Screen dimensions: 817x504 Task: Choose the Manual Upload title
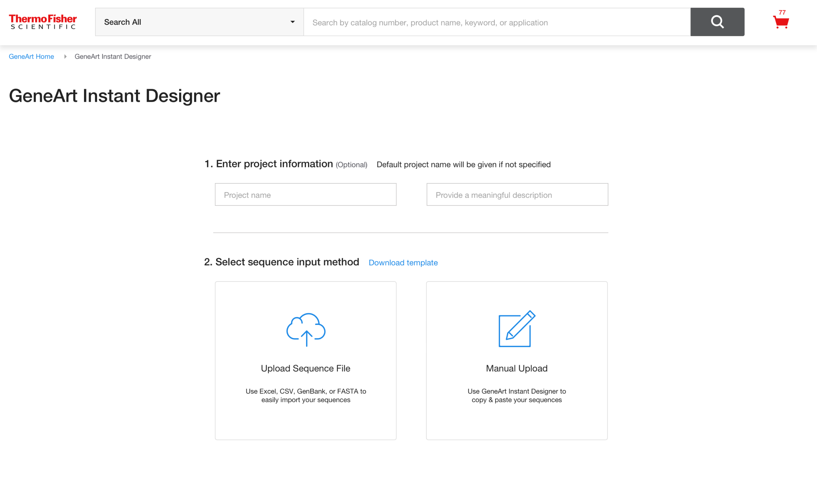click(517, 368)
